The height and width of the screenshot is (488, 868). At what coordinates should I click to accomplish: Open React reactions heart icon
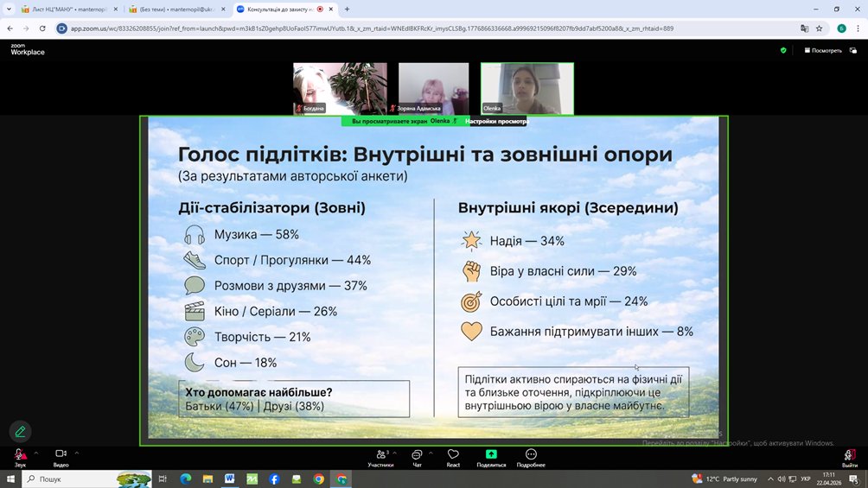click(453, 458)
